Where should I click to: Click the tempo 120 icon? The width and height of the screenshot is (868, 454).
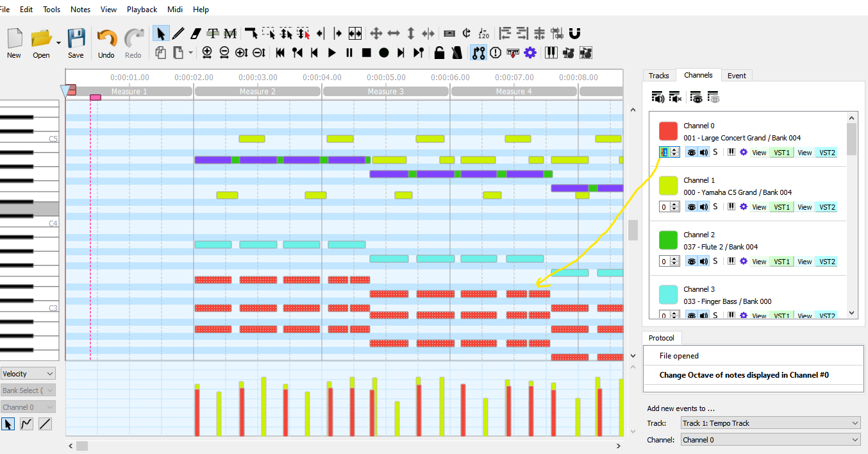[x=484, y=33]
